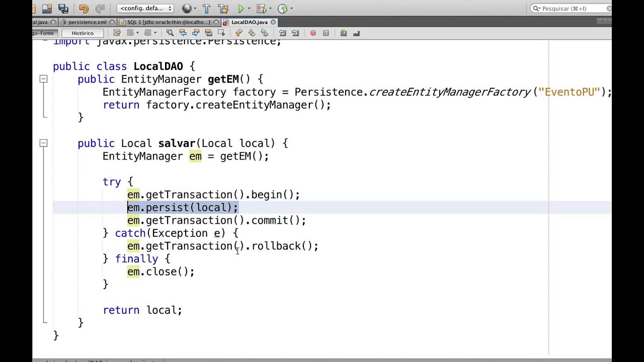Stop macro recording square icon
Screen dimensions: 644x362
(326, 33)
